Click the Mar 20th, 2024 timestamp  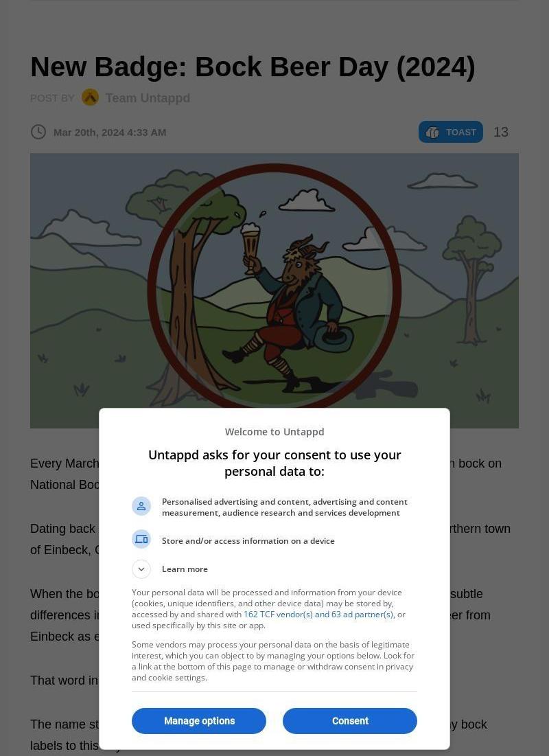[110, 133]
